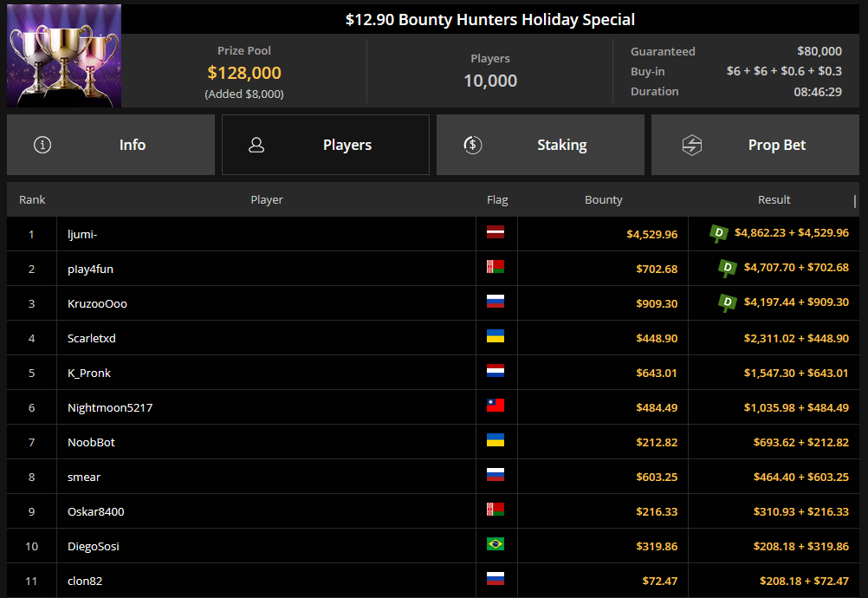Click the Player column header
The height and width of the screenshot is (598, 868).
coord(267,200)
